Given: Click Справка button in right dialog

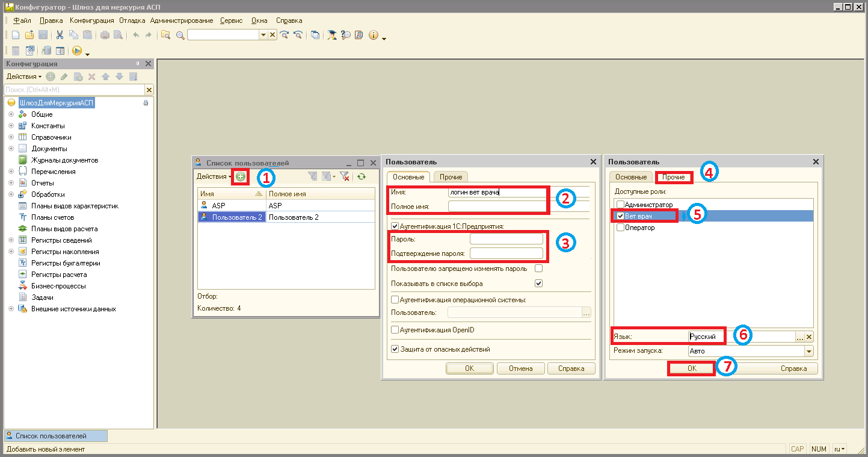Looking at the screenshot, I should click(x=793, y=368).
